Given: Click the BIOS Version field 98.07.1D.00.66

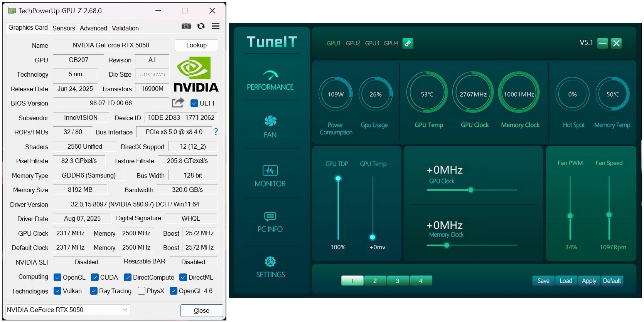Looking at the screenshot, I should [111, 103].
